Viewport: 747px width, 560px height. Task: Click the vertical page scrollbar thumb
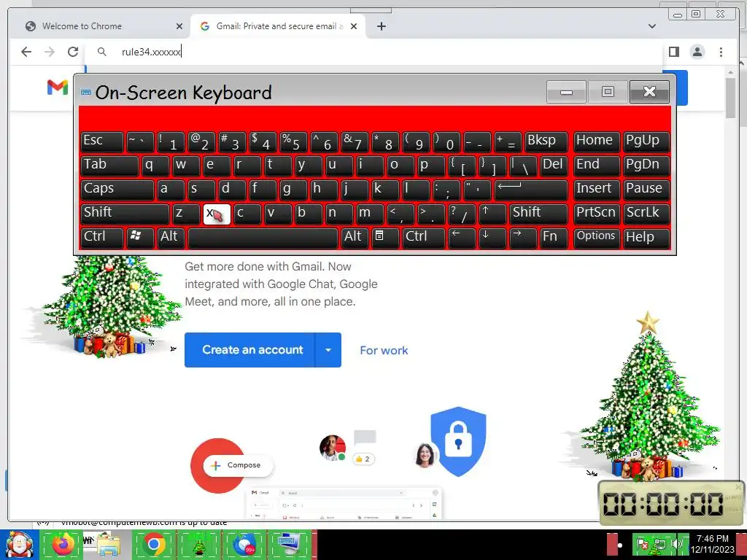[731, 98]
